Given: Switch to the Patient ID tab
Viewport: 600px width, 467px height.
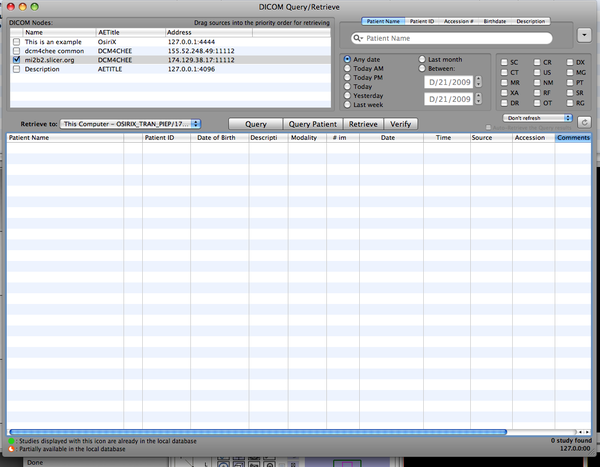Looking at the screenshot, I should click(424, 21).
